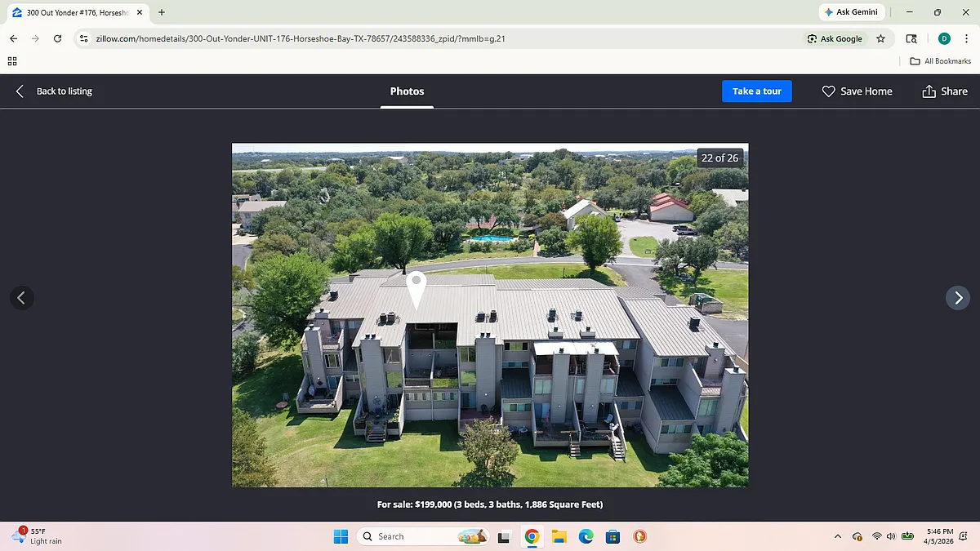
Task: Go to the previous listing photo
Action: (22, 297)
